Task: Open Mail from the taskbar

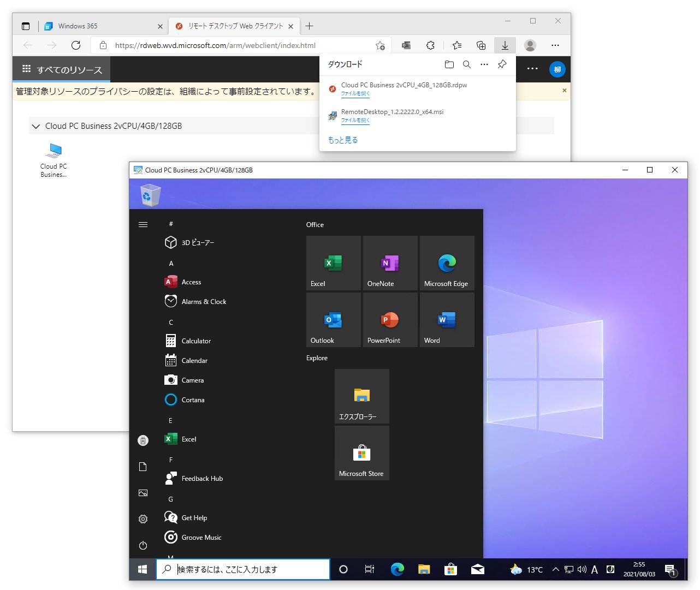Action: click(x=478, y=569)
